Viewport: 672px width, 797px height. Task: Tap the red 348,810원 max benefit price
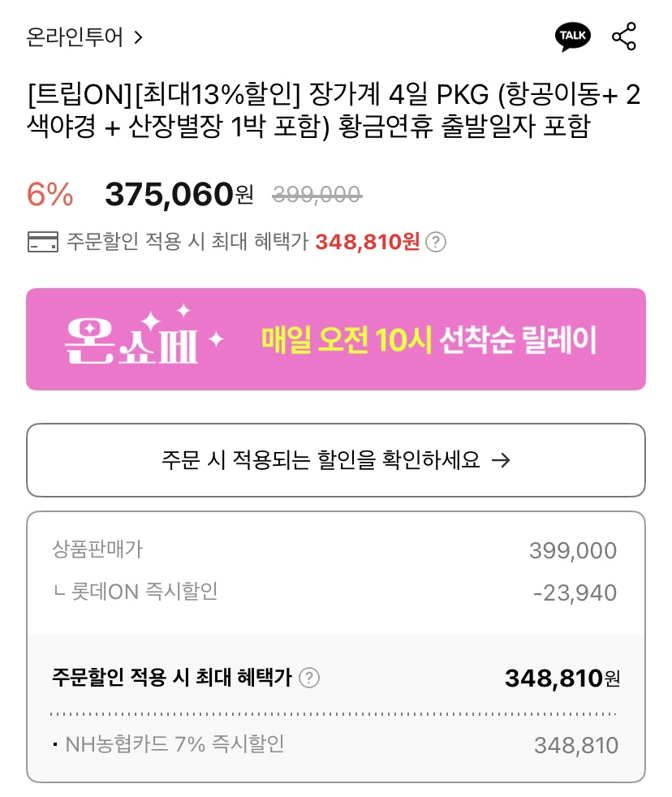[367, 242]
